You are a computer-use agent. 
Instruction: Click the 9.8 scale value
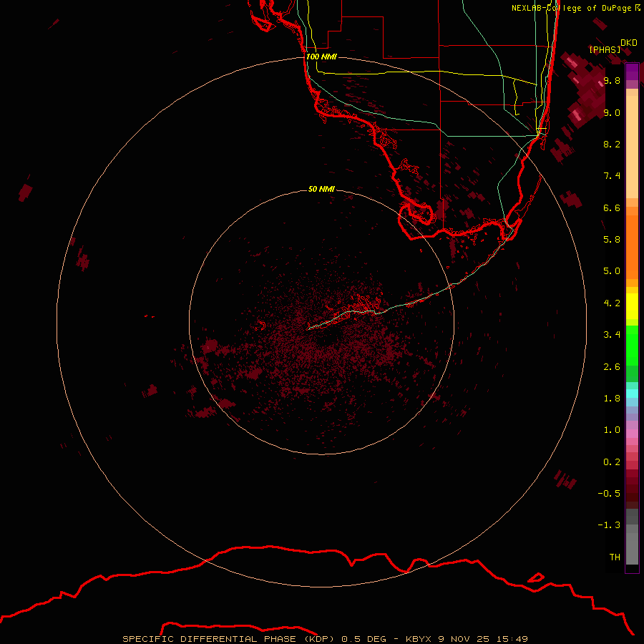tap(612, 80)
